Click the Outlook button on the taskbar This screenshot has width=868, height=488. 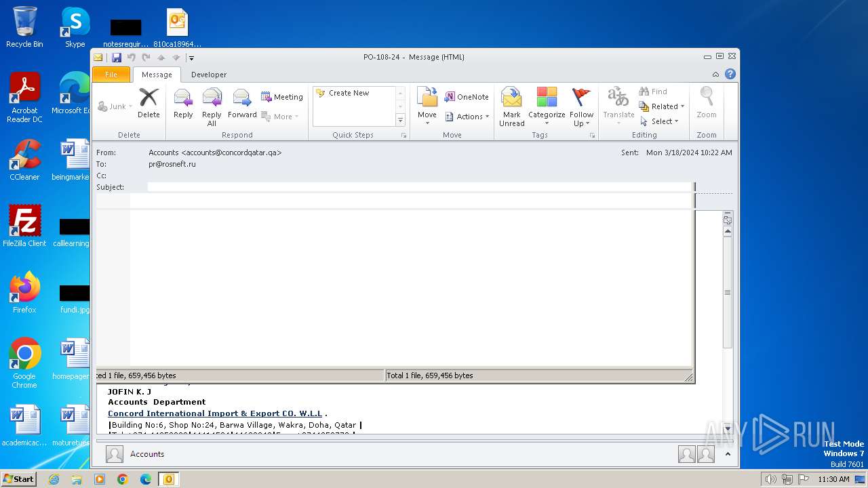pyautogui.click(x=168, y=479)
